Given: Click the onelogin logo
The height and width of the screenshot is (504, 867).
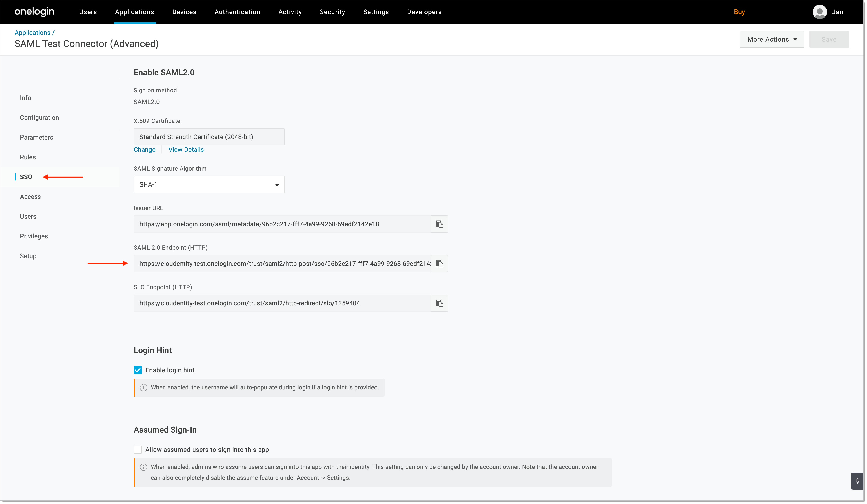Looking at the screenshot, I should pos(34,12).
